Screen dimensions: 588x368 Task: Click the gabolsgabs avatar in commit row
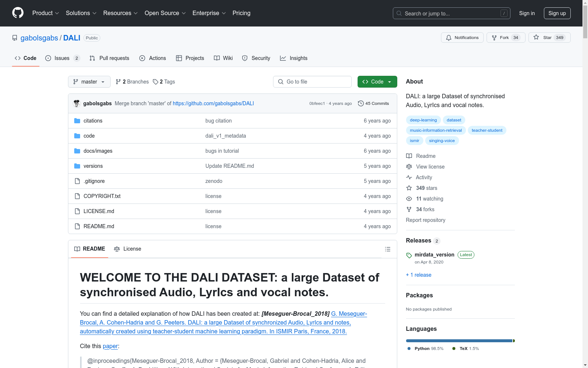(x=77, y=103)
